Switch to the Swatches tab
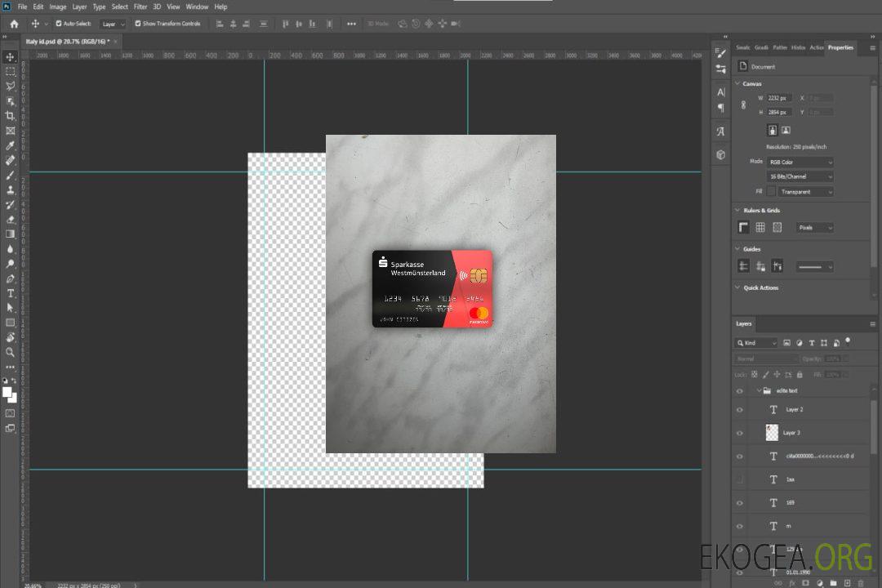Image resolution: width=882 pixels, height=588 pixels. pyautogui.click(x=743, y=47)
